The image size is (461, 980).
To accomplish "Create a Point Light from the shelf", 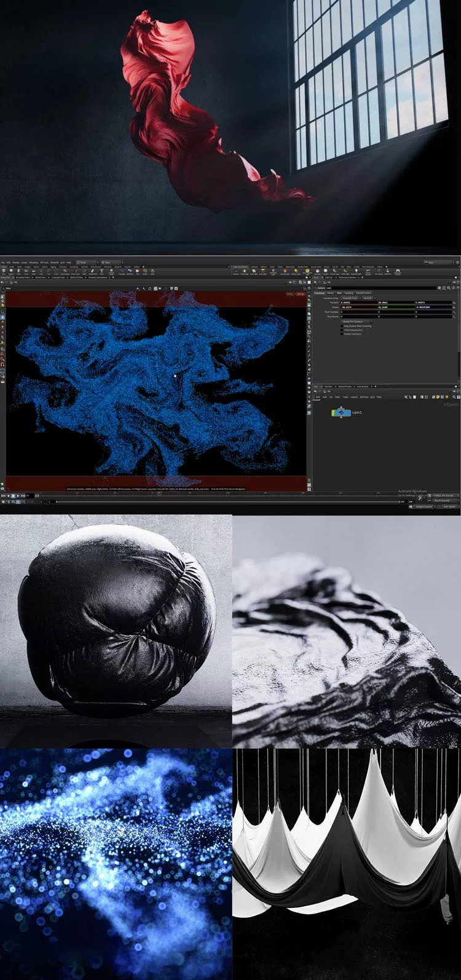I will click(x=245, y=271).
